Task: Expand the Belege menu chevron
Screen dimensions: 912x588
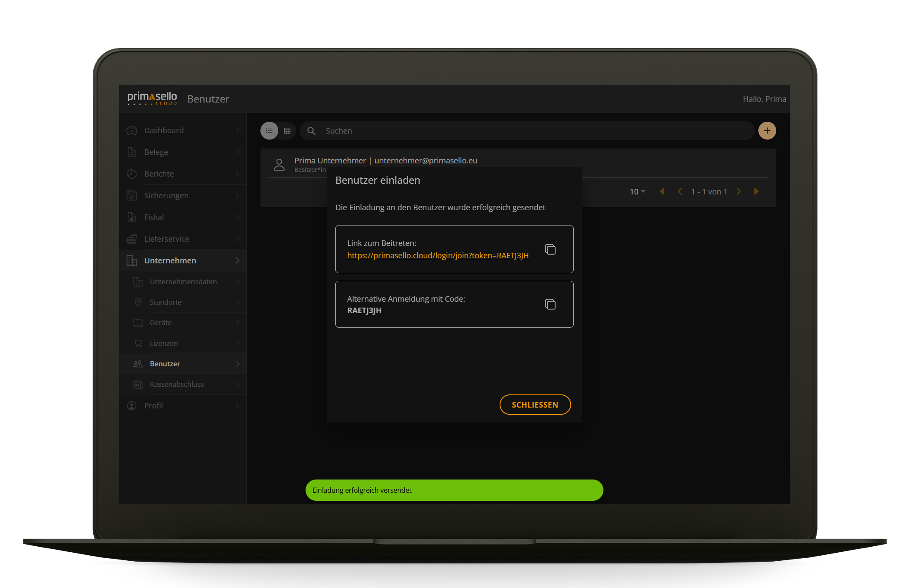Action: coord(237,152)
